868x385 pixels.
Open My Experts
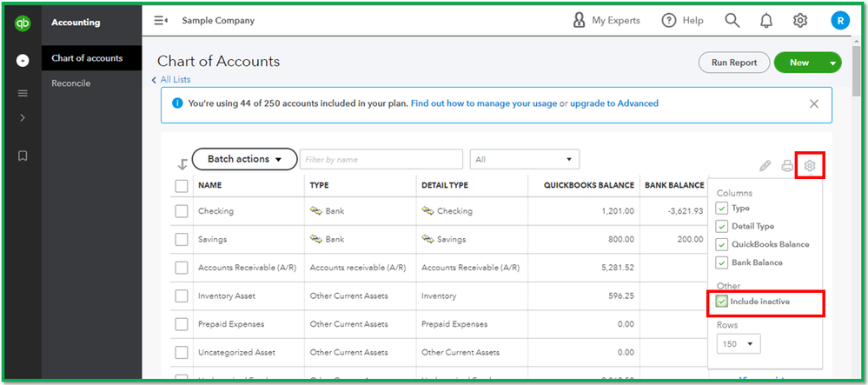(606, 21)
